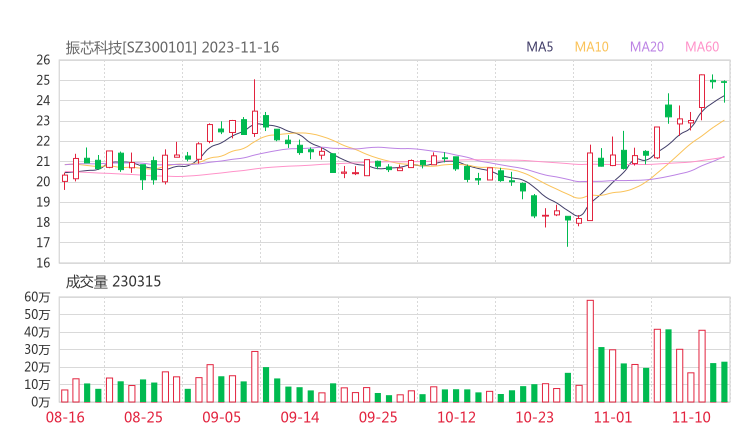This screenshot has height=440, width=740.
Task: Click the 09-25 date axis label
Action: pyautogui.click(x=378, y=417)
